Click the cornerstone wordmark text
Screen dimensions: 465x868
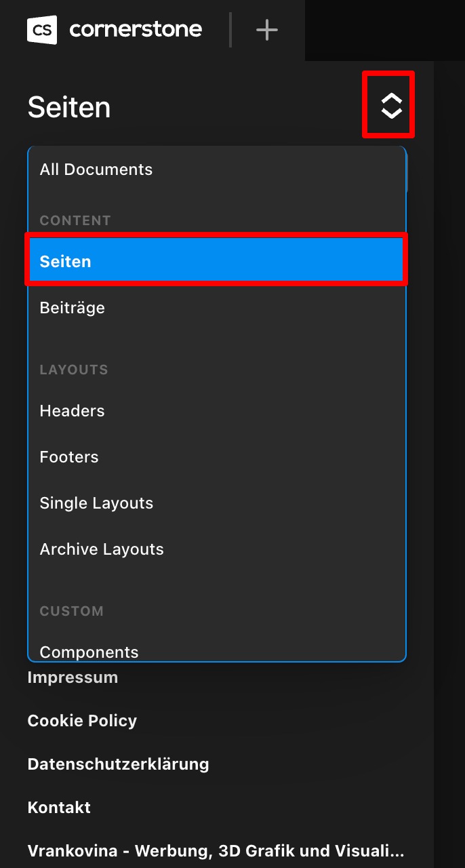pos(136,30)
